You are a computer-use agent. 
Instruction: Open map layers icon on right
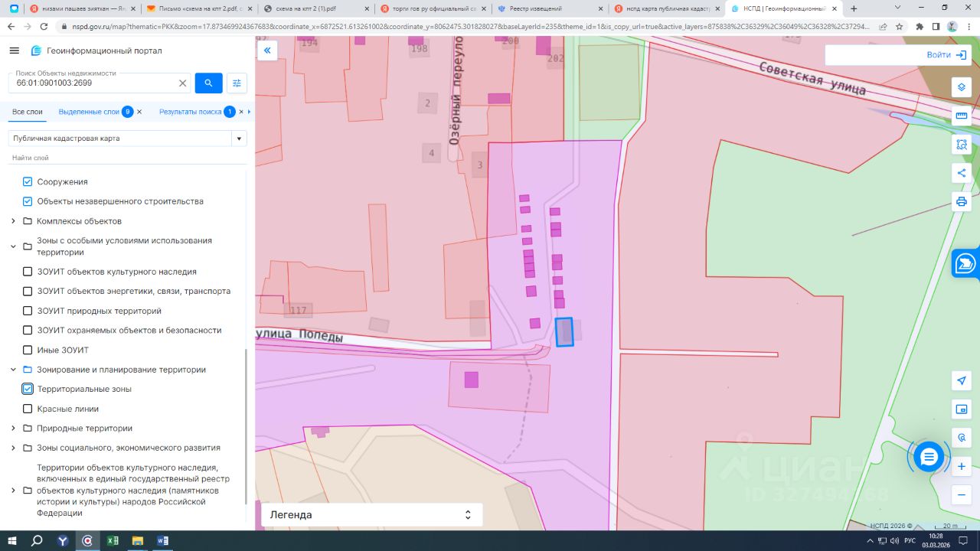[961, 86]
